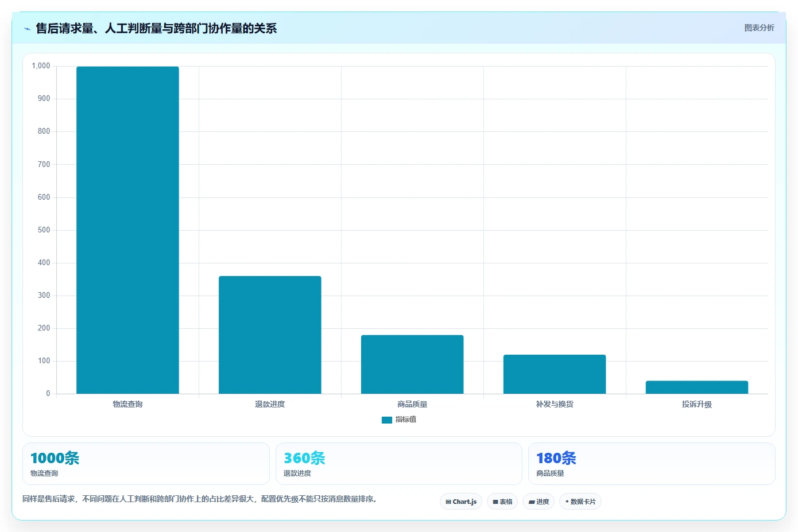The width and height of the screenshot is (798, 532).
Task: Click the summary sentence starting 同样是售后请求
Action: coord(201,499)
